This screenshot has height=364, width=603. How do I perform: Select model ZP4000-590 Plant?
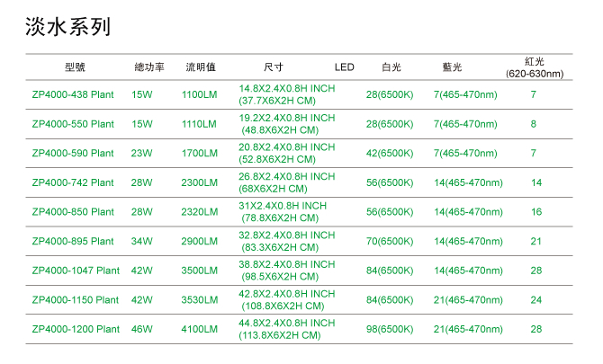pos(73,154)
